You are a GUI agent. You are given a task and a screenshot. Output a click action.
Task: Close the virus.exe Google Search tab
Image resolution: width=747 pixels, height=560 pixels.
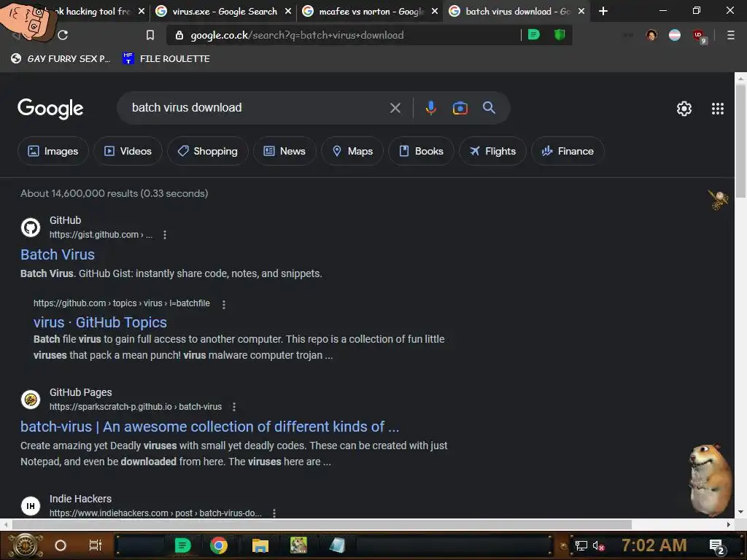point(287,11)
